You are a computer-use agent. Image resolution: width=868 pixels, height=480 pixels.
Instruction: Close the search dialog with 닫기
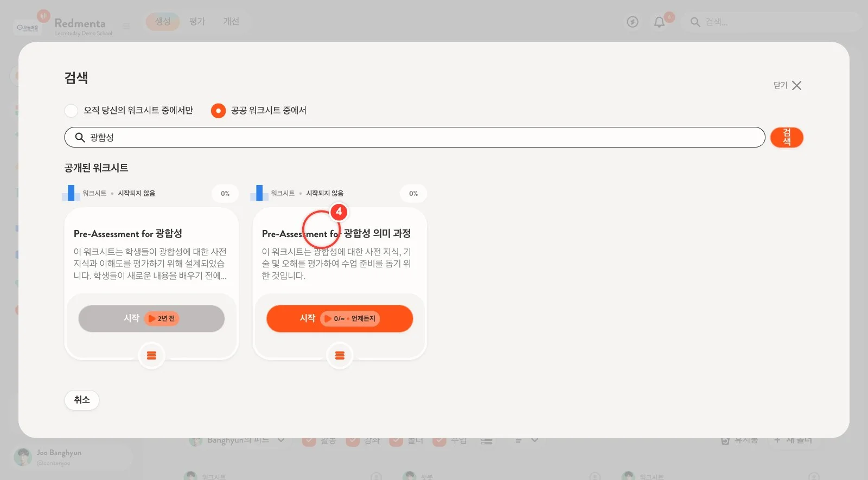[x=787, y=86]
